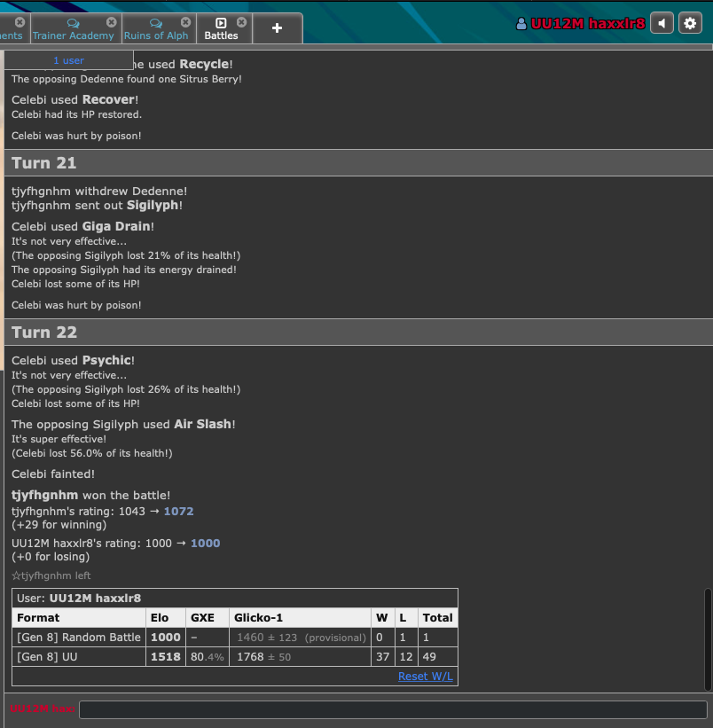Click the GXE value 80.4%
The image size is (713, 728).
tap(207, 657)
